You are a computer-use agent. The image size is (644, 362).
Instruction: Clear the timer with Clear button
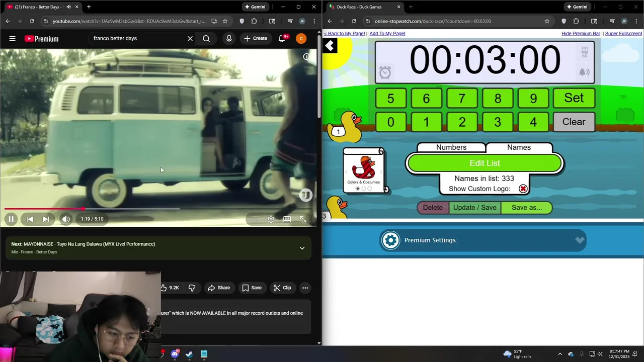(x=574, y=122)
